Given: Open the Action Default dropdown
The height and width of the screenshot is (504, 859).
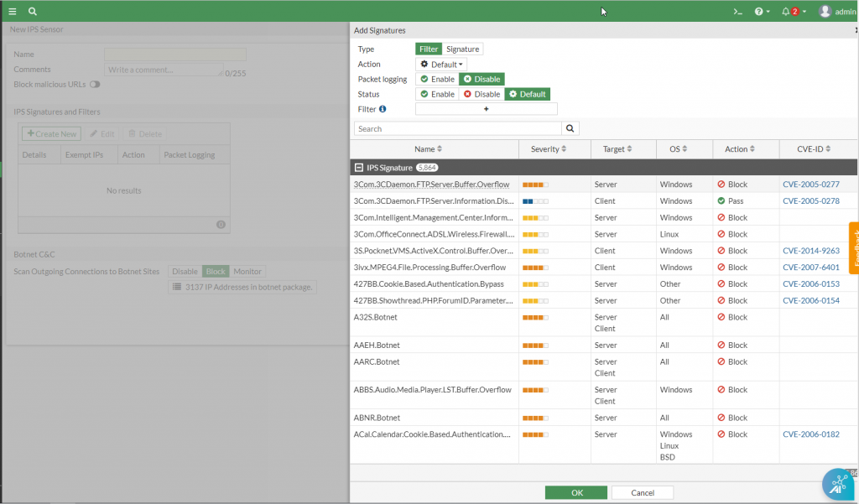Looking at the screenshot, I should [x=442, y=64].
